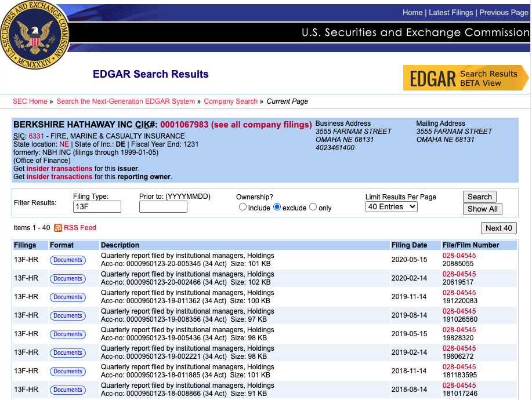Click the Show All button
The width and height of the screenshot is (532, 400).
[483, 209]
